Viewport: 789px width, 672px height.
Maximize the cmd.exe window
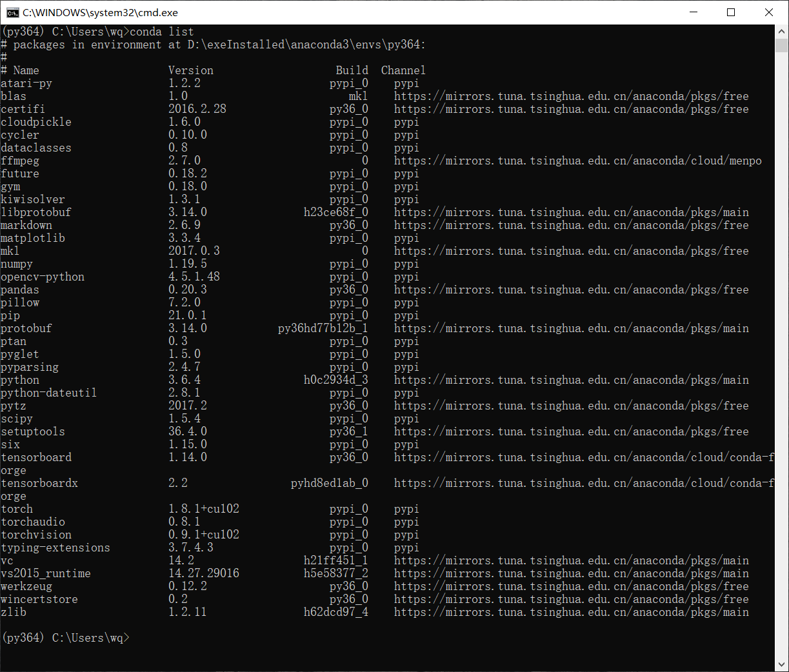(731, 12)
